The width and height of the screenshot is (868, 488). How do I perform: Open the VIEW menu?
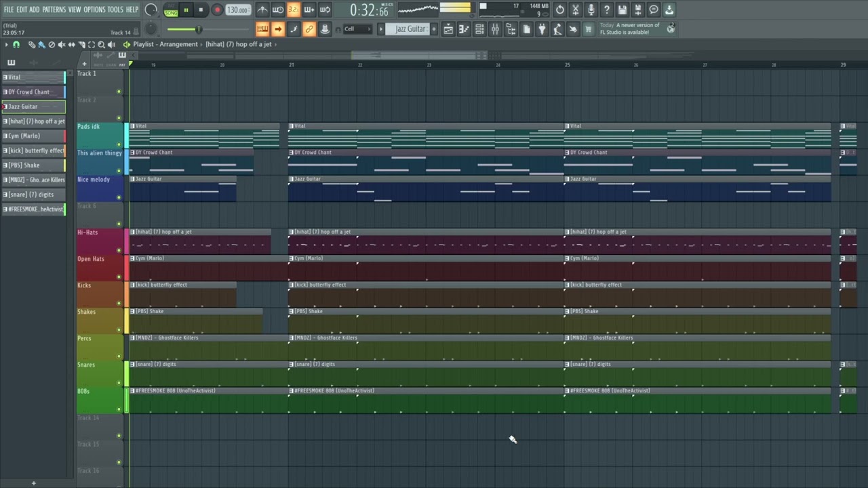pyautogui.click(x=75, y=9)
